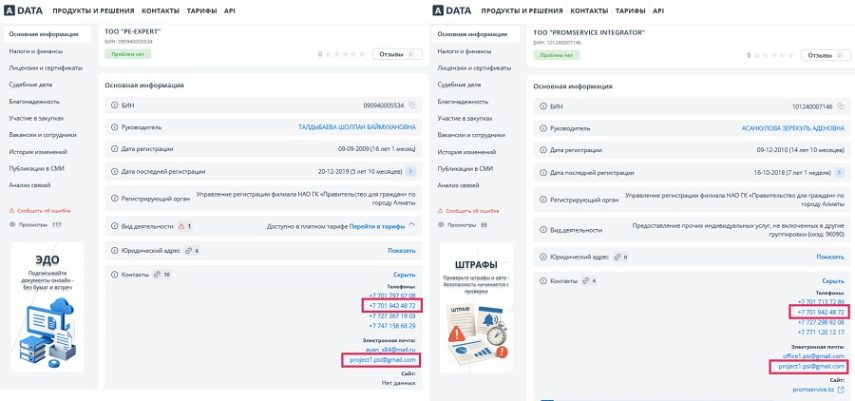
Task: Open Судебные дела in PROMSERVICE INTEGRATOR sidebar
Action: coord(459,85)
